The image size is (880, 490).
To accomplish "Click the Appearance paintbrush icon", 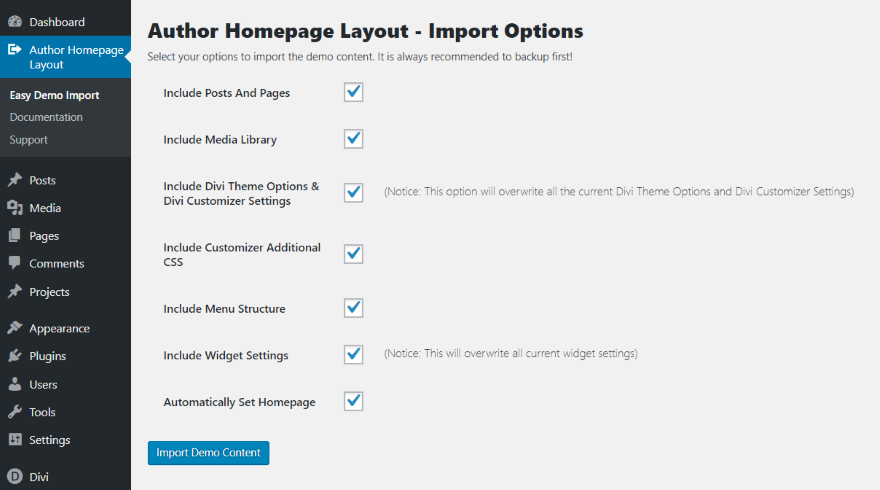I will (15, 328).
